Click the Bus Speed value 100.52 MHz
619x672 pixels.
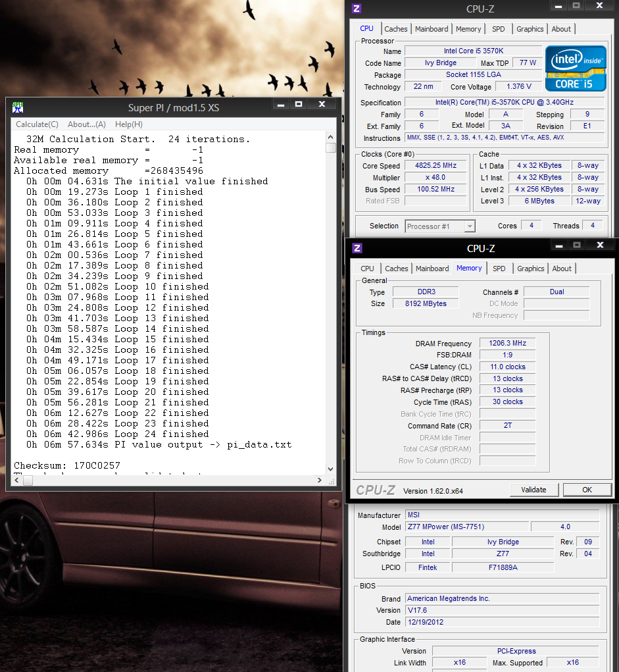tap(435, 189)
